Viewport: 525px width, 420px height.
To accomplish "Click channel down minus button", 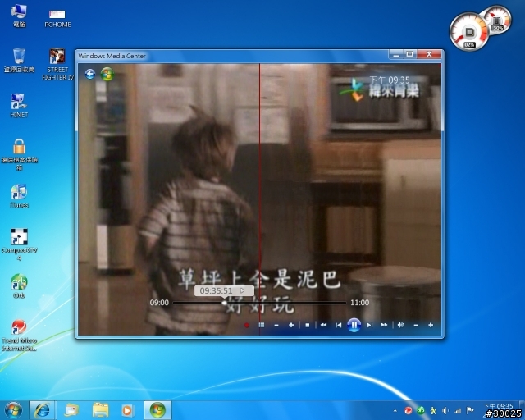I will pyautogui.click(x=276, y=325).
